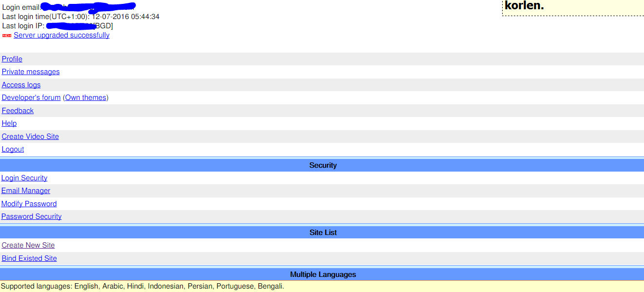Open the Email Manager

tap(26, 191)
